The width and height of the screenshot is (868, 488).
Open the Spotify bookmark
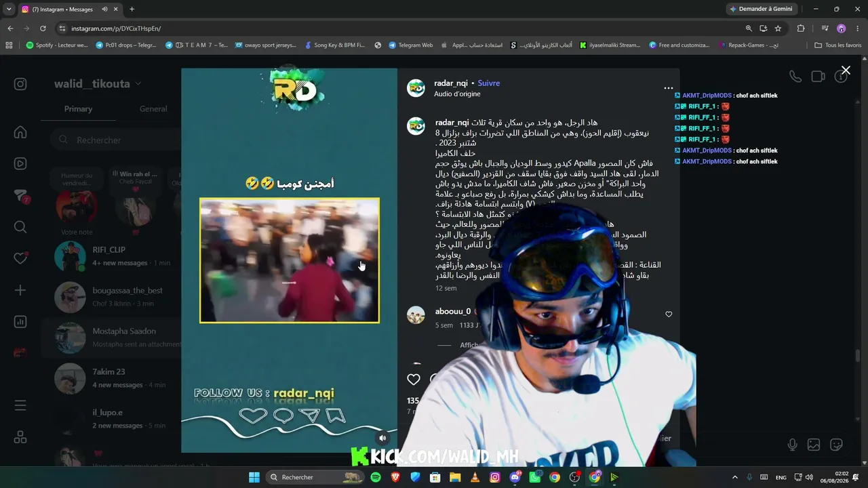[57, 45]
